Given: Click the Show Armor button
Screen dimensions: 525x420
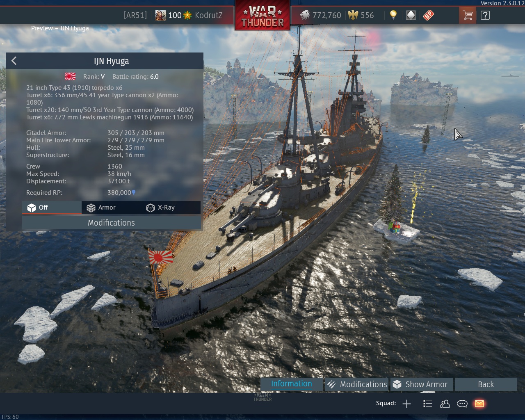Looking at the screenshot, I should pos(421,384).
